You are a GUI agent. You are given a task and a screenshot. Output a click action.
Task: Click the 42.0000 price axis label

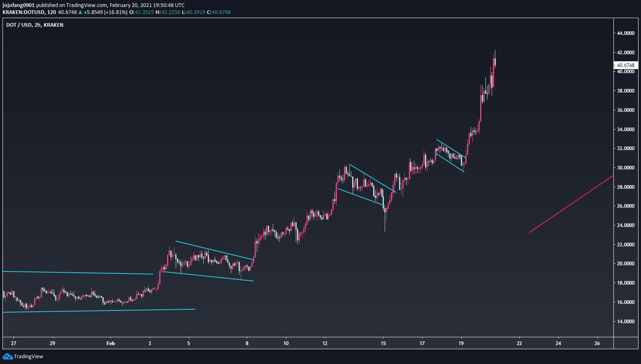pyautogui.click(x=626, y=53)
